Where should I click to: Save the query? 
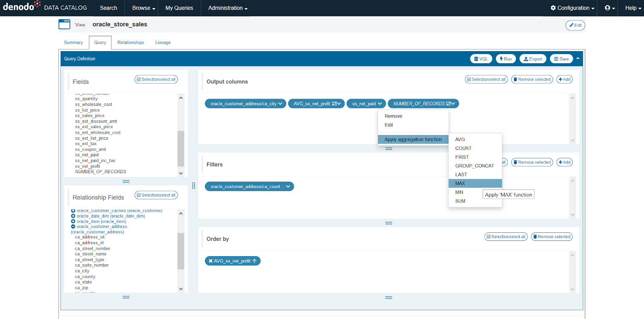(561, 59)
